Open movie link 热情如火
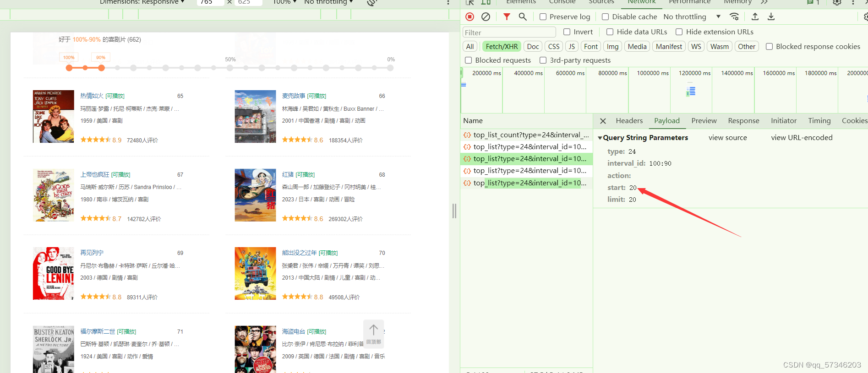This screenshot has width=868, height=373. [x=92, y=96]
